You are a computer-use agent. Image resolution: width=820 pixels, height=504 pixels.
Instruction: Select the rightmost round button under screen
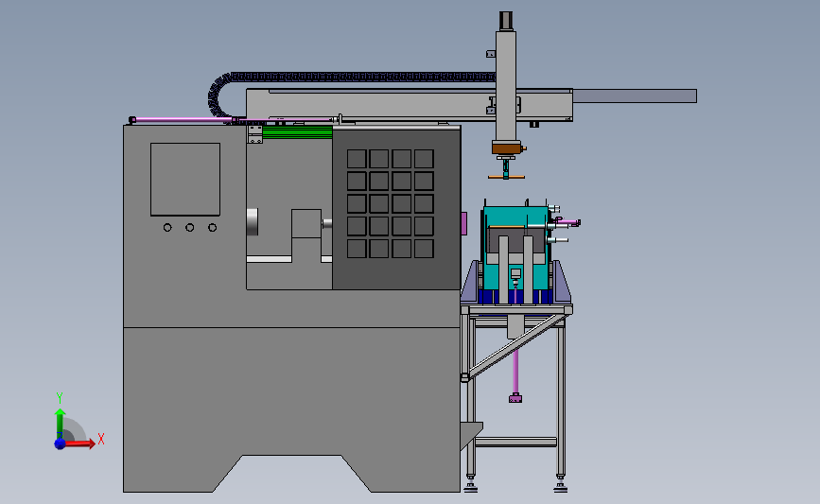click(212, 228)
